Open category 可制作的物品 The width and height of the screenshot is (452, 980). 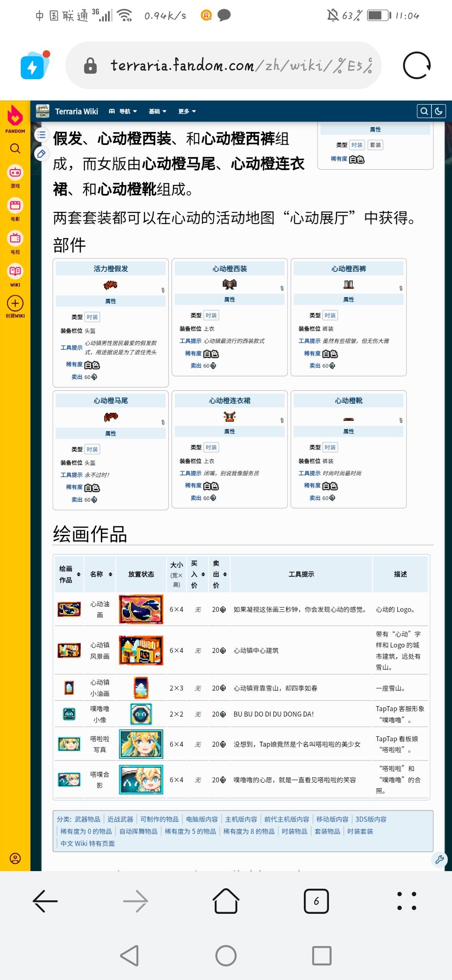point(159,819)
